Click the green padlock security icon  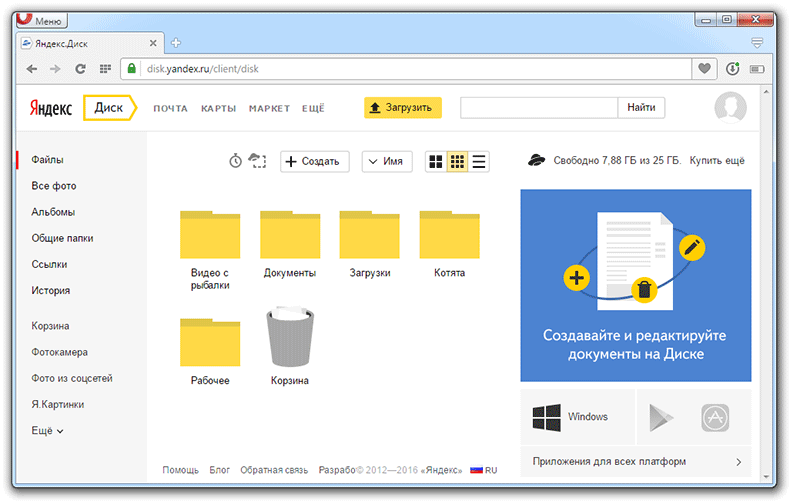[x=131, y=69]
